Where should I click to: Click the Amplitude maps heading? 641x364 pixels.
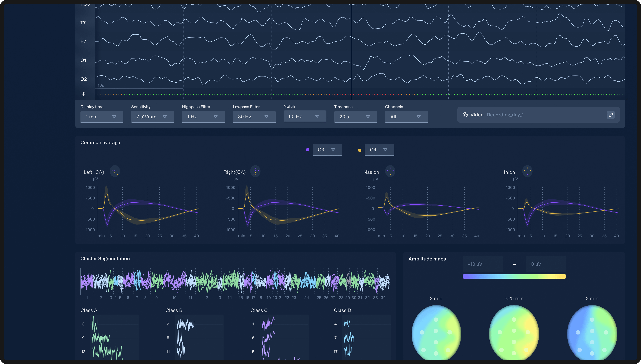[x=427, y=259]
